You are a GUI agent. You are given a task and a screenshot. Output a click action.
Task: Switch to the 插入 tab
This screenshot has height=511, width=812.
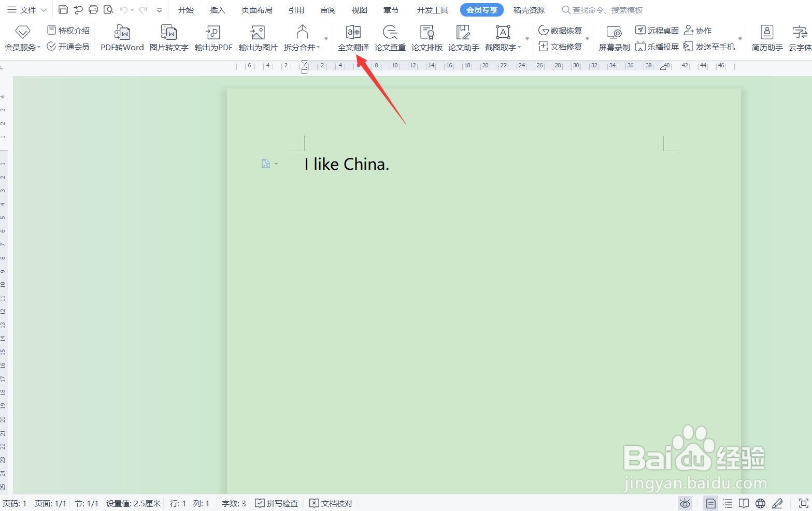pos(218,10)
